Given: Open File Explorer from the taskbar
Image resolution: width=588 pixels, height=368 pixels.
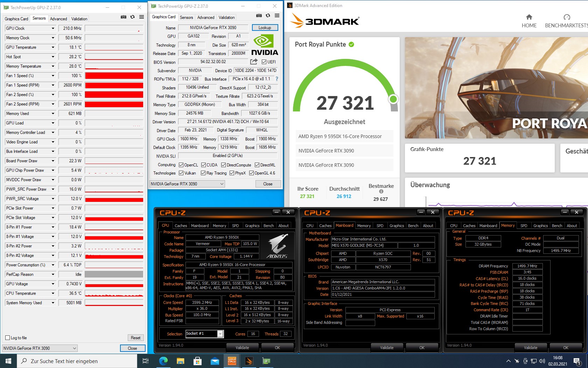Looking at the screenshot, I should pyautogui.click(x=180, y=361).
